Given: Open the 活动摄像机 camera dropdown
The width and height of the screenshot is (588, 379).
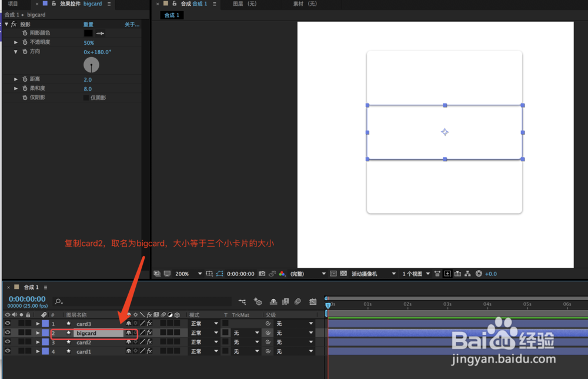Looking at the screenshot, I should 373,274.
